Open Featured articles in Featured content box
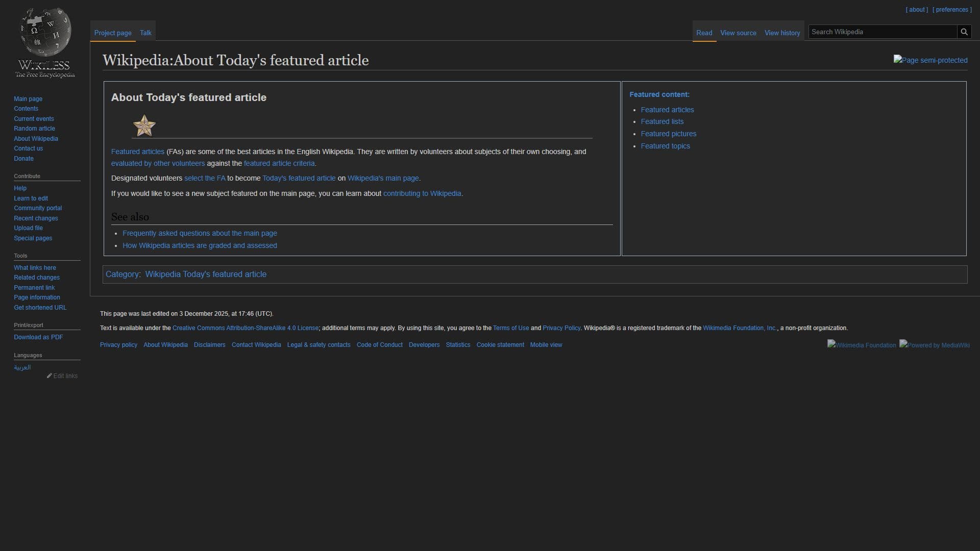Screen dimensions: 980x551 click(667, 110)
